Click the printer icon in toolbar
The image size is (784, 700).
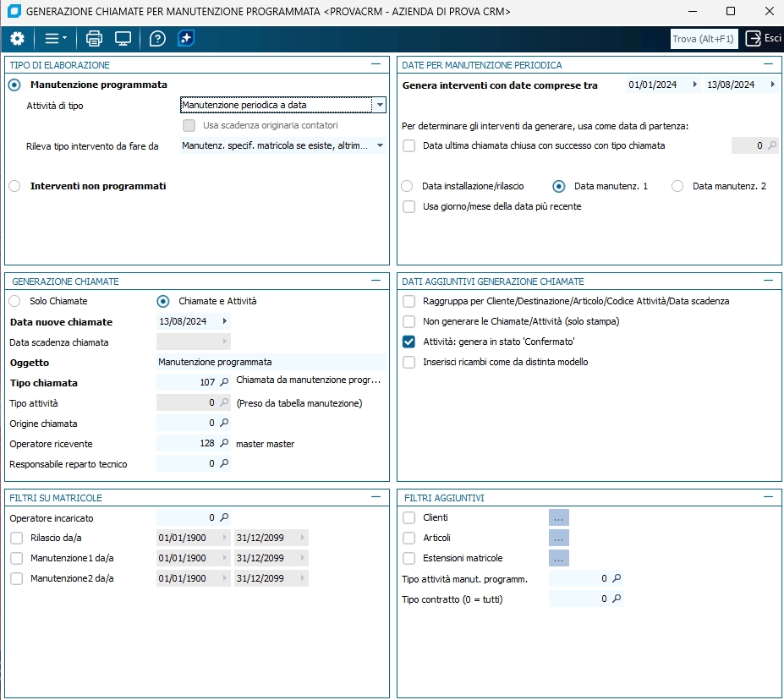tap(94, 39)
